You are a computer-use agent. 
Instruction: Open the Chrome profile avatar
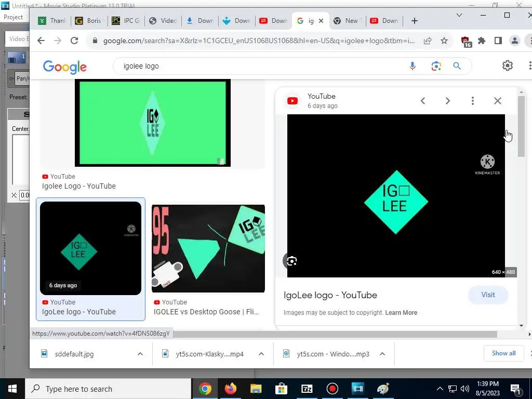[515, 41]
